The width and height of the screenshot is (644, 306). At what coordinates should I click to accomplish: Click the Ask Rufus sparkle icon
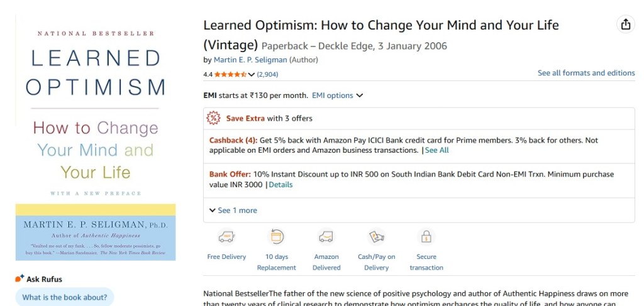coord(19,278)
